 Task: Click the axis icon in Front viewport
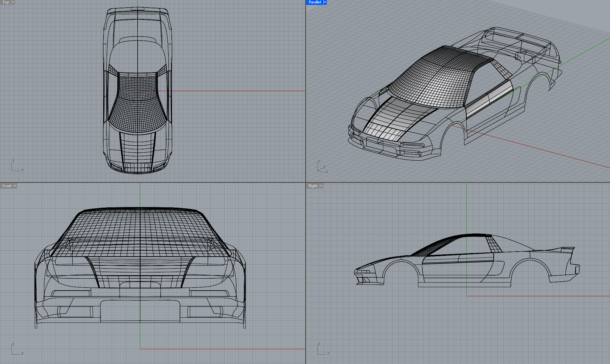click(x=17, y=350)
